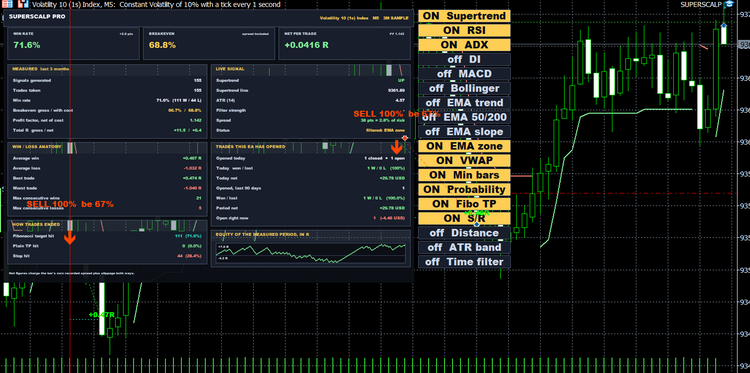
Task: Click the "Supertrend line" row label
Action: pos(232,90)
